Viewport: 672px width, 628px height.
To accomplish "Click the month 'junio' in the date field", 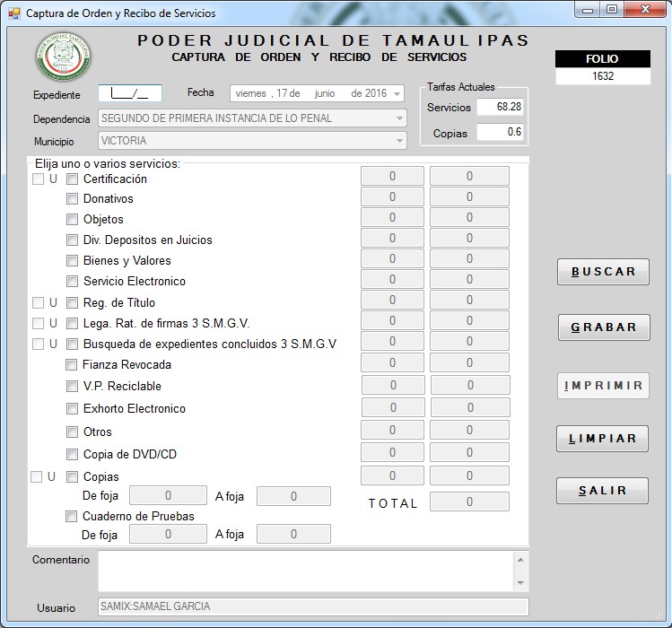I will pyautogui.click(x=325, y=93).
